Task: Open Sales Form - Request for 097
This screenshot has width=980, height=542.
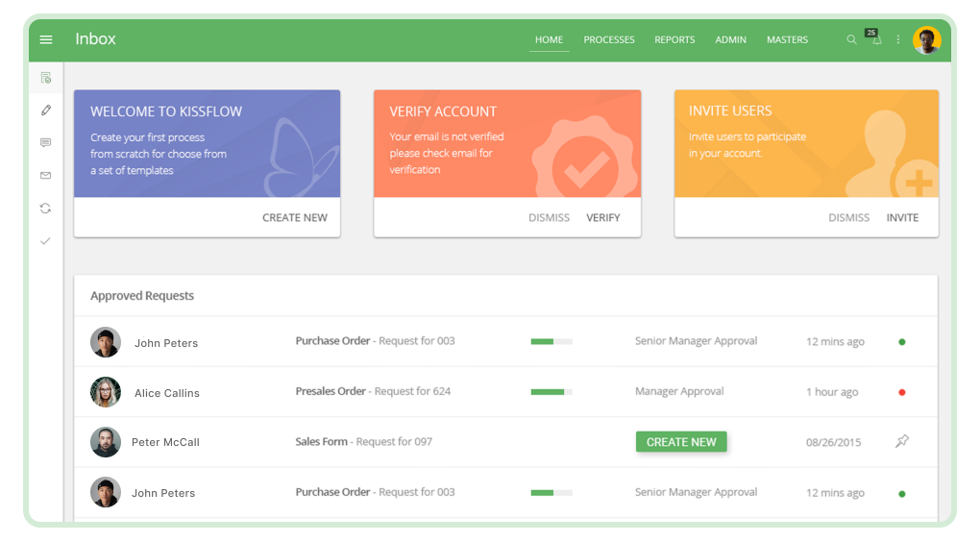Action: pyautogui.click(x=364, y=442)
